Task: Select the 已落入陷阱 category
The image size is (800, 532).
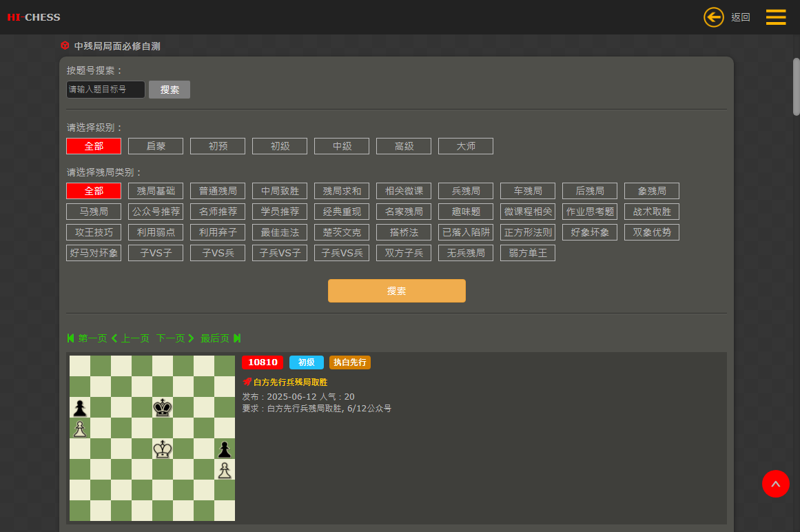Action: 466,232
